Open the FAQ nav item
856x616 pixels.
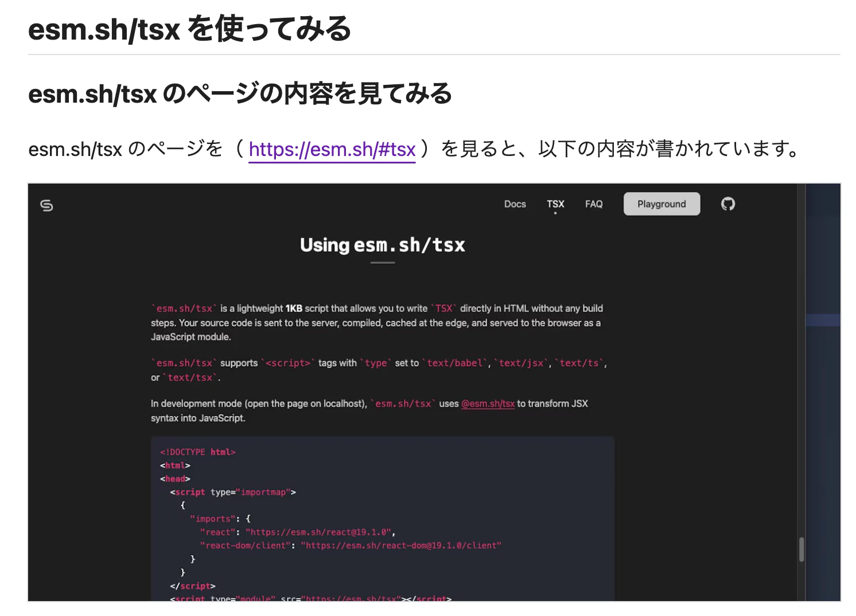pyautogui.click(x=594, y=204)
